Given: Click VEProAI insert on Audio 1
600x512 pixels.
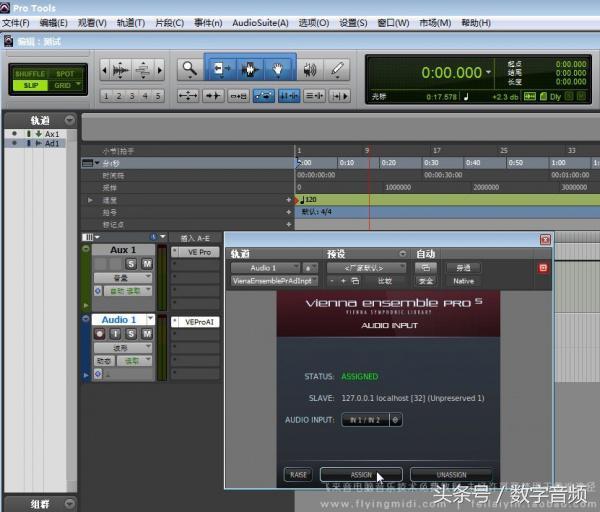Looking at the screenshot, I should pyautogui.click(x=199, y=322).
